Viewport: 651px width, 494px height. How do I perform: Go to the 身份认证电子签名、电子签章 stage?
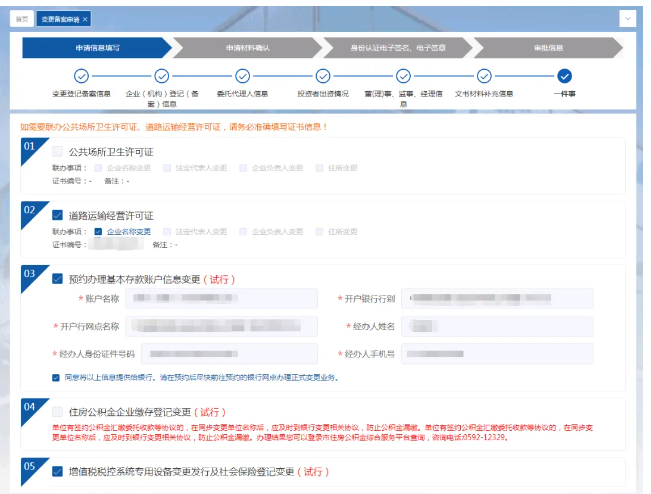tap(397, 47)
